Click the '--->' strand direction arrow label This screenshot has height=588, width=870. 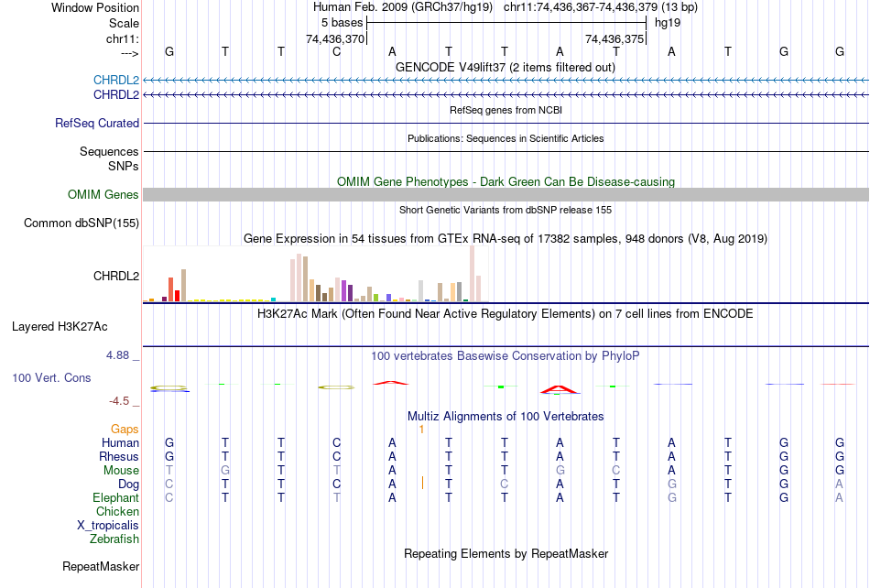(129, 53)
